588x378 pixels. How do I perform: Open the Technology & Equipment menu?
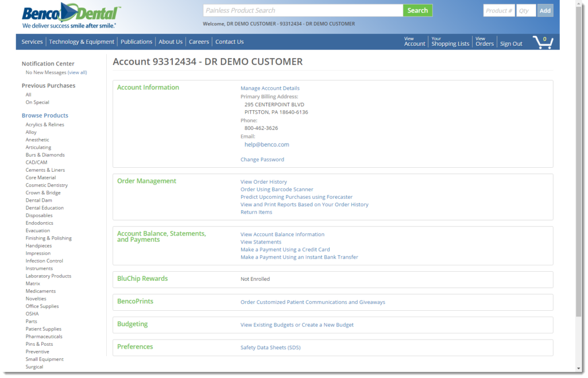pos(82,41)
